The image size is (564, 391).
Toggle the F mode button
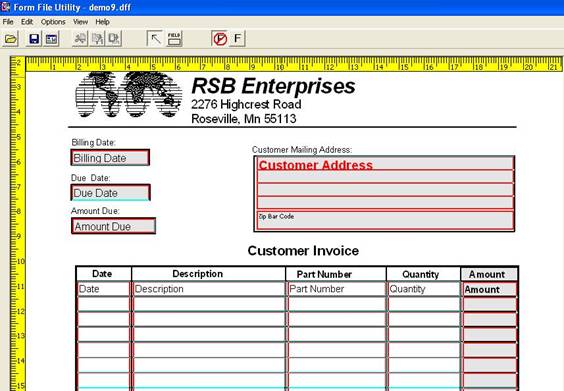(237, 38)
